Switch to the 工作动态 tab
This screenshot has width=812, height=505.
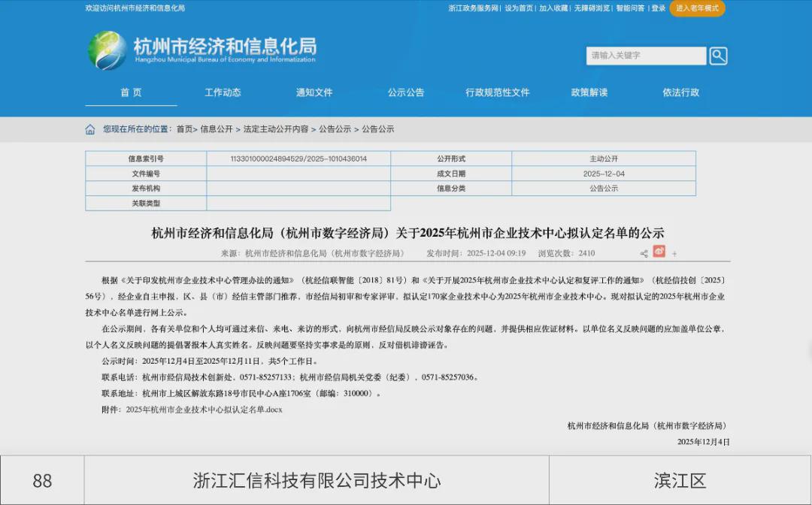[223, 92]
